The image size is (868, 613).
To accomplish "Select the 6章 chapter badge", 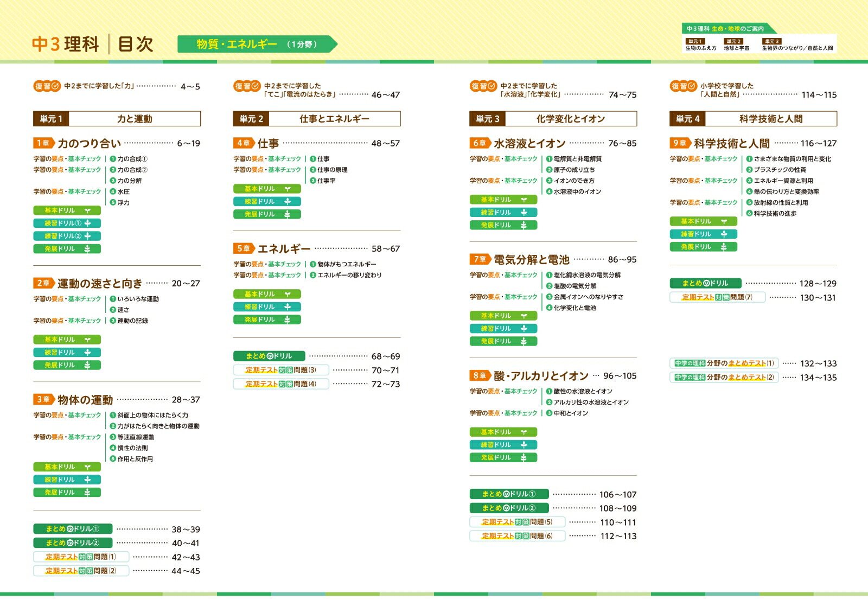I will pyautogui.click(x=480, y=143).
